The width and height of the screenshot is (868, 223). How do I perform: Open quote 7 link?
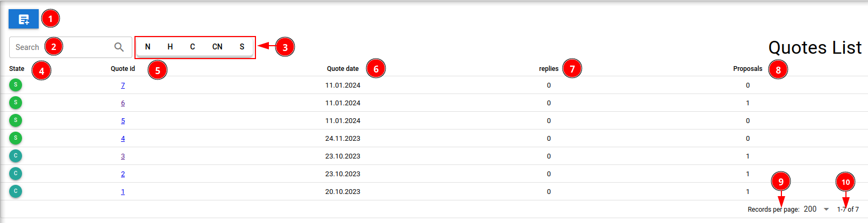tap(123, 85)
